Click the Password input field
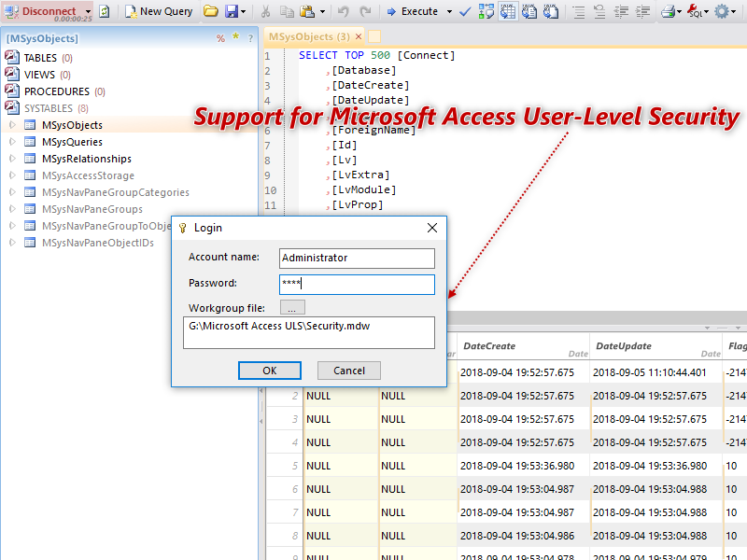 coord(357,285)
